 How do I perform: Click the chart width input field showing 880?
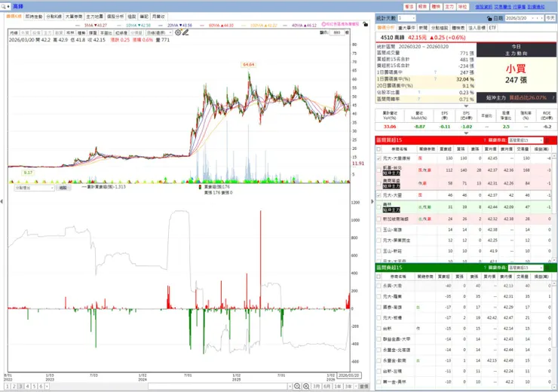click(x=336, y=32)
